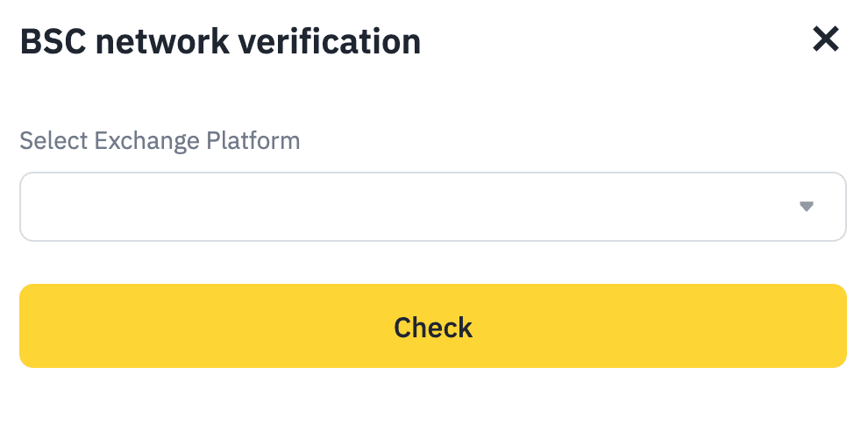Show exchange platform options
This screenshot has height=424, width=868.
click(432, 207)
